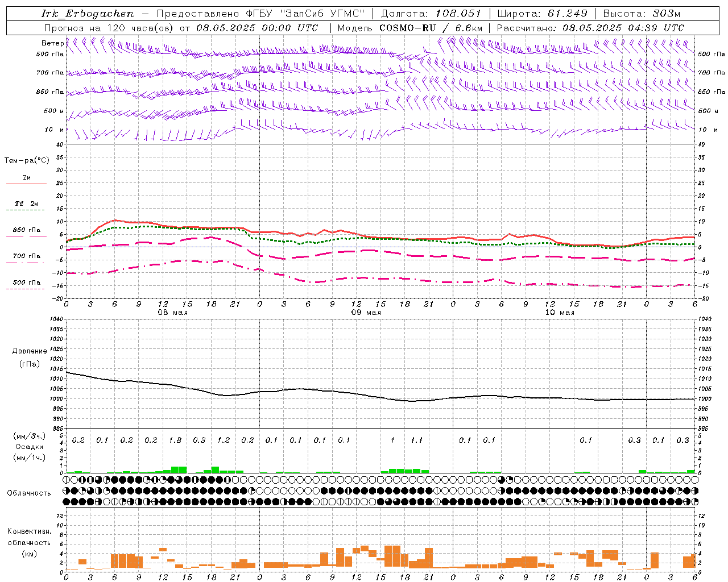Click the computed time 08.05.2025 04:39 UTC

(623, 28)
